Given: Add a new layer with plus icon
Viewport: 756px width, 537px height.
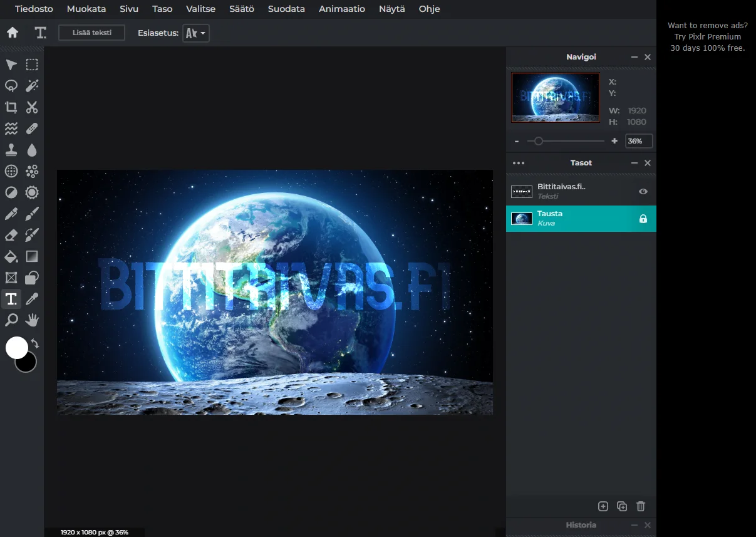Looking at the screenshot, I should (603, 506).
